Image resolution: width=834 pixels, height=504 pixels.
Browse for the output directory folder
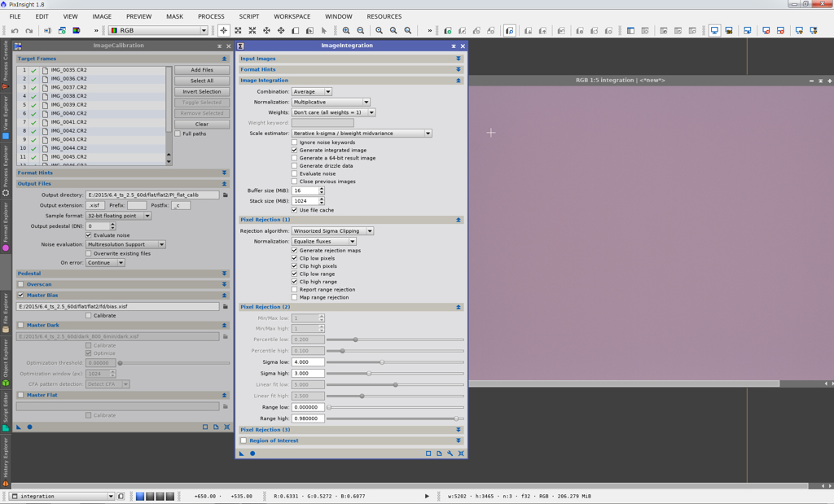click(226, 195)
